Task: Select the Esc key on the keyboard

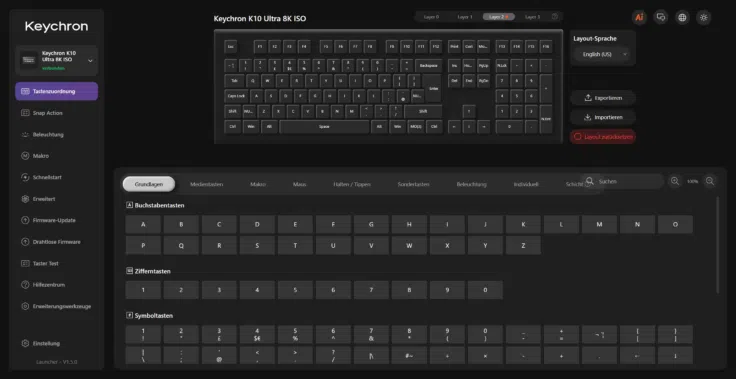Action: [x=230, y=47]
